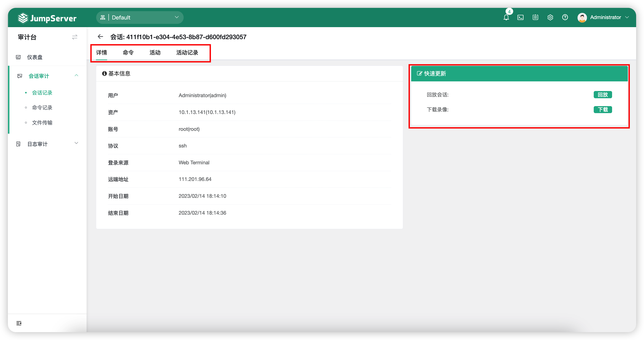Screen dimensions: 644x340
Task: Click the back arrow beside session title
Action: [x=101, y=37]
